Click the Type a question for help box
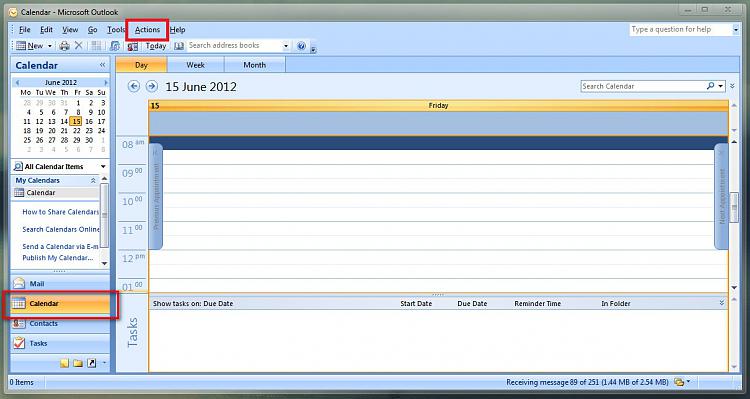The image size is (750, 399). [680, 29]
